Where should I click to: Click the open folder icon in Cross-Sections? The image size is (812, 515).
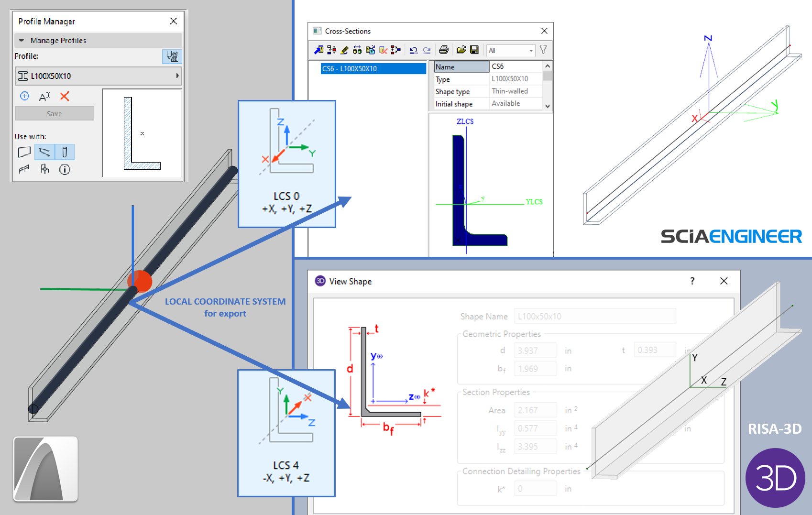coord(461,50)
